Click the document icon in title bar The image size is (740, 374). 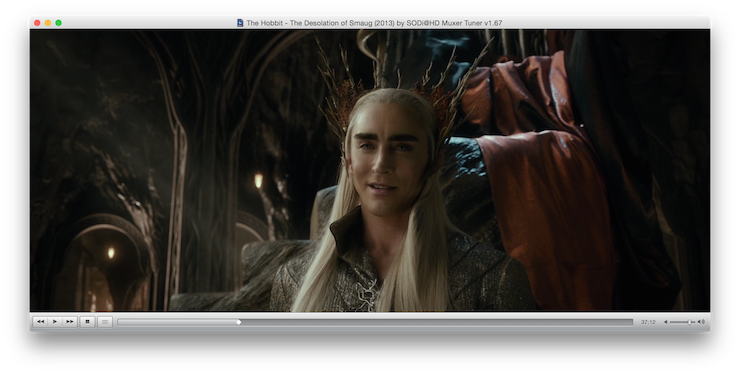[x=240, y=23]
